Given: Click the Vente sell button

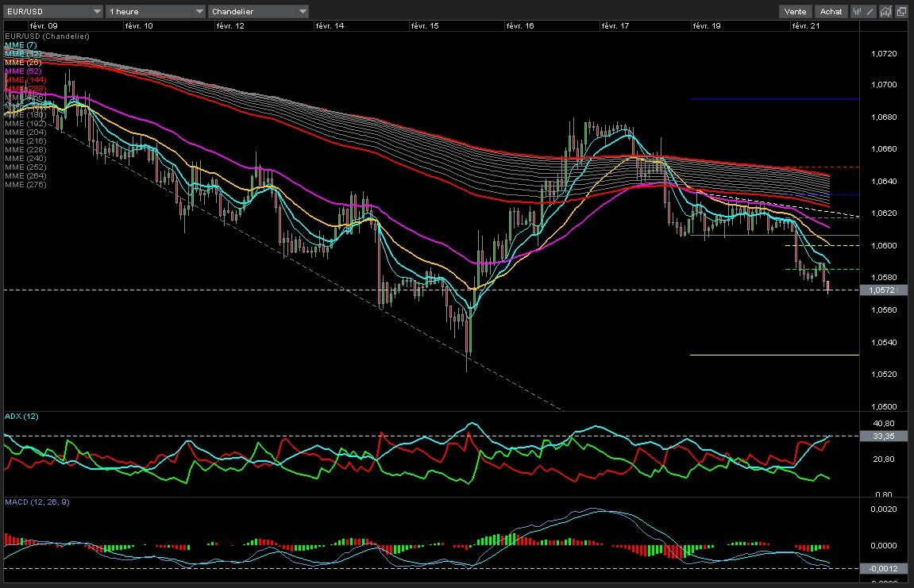Looking at the screenshot, I should [795, 11].
